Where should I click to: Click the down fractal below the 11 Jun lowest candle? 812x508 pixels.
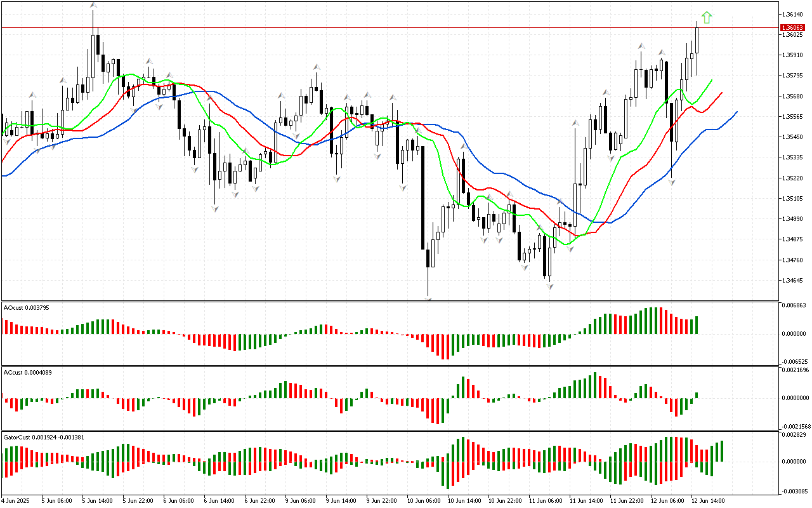point(550,287)
